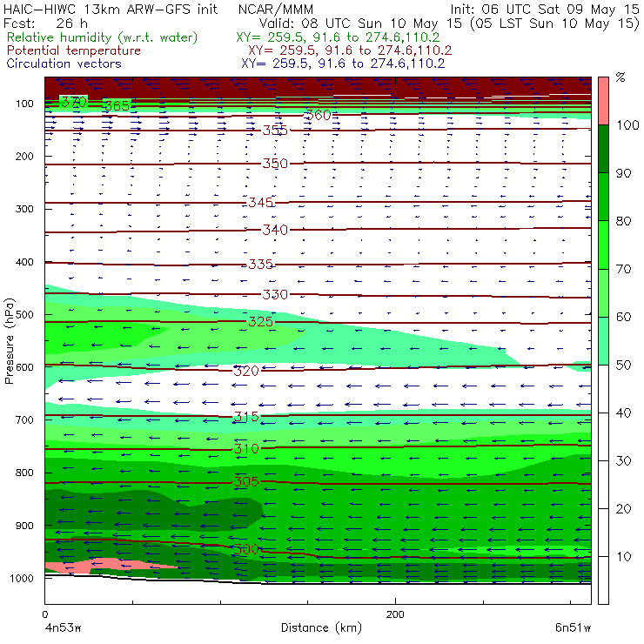Click the '0' distance axis tick label
644x644 pixels.
coord(45,614)
